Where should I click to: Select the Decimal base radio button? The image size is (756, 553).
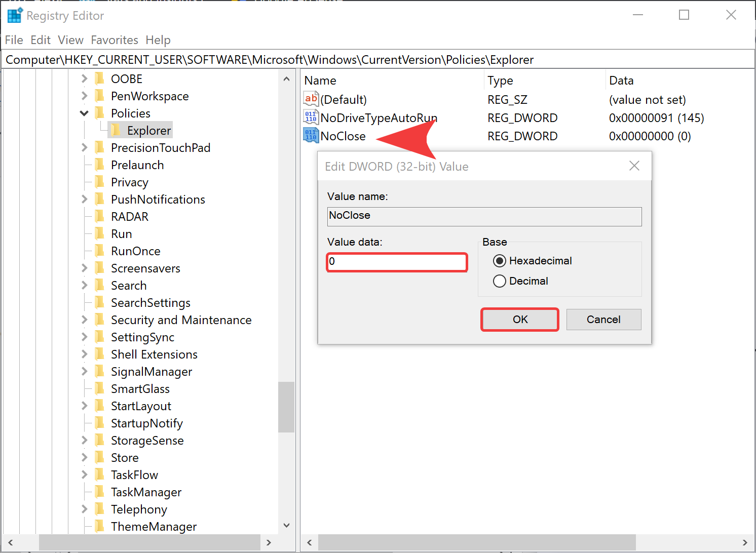click(500, 281)
